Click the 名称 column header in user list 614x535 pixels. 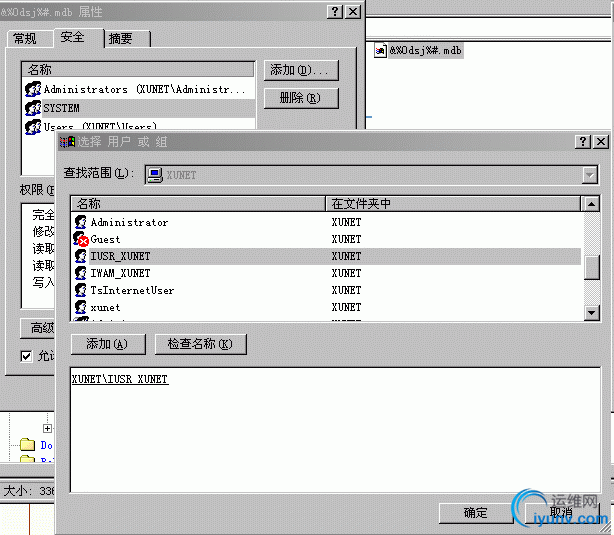pyautogui.click(x=198, y=204)
